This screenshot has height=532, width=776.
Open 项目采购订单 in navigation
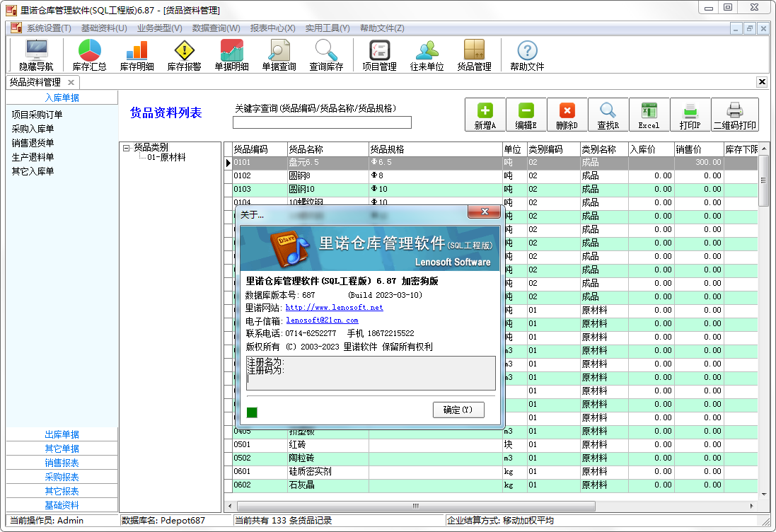point(37,115)
